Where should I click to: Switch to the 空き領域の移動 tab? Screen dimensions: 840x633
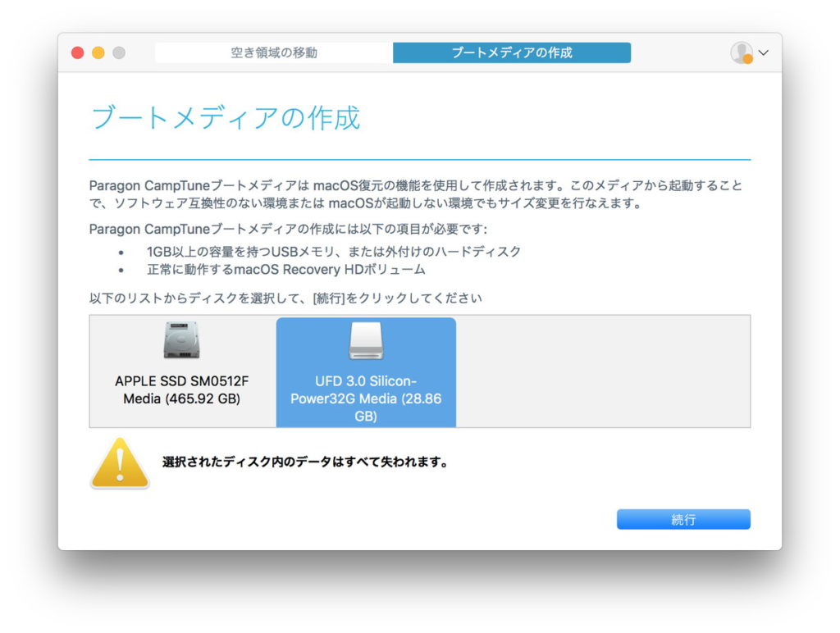(274, 52)
